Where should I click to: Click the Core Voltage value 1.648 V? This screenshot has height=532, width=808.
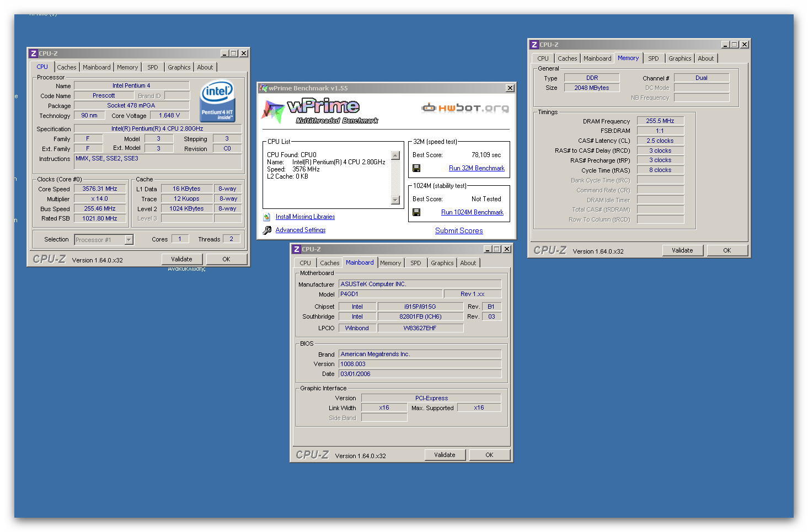[x=169, y=115]
